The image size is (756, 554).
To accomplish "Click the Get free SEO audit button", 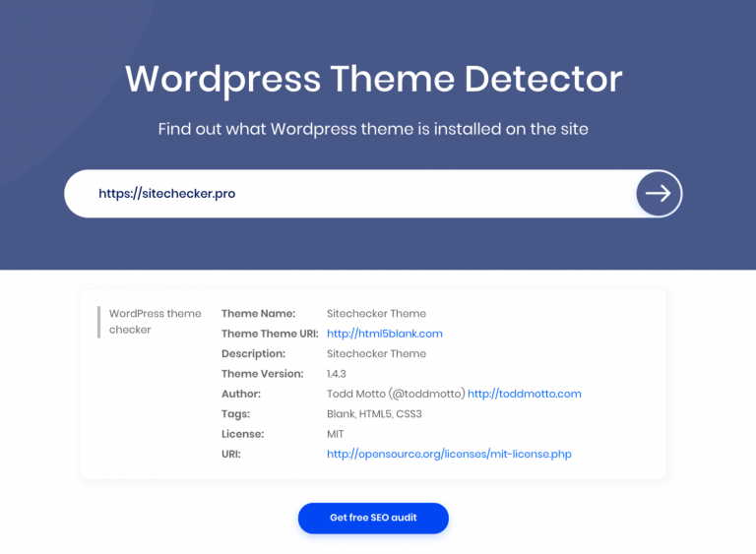I will tap(373, 518).
